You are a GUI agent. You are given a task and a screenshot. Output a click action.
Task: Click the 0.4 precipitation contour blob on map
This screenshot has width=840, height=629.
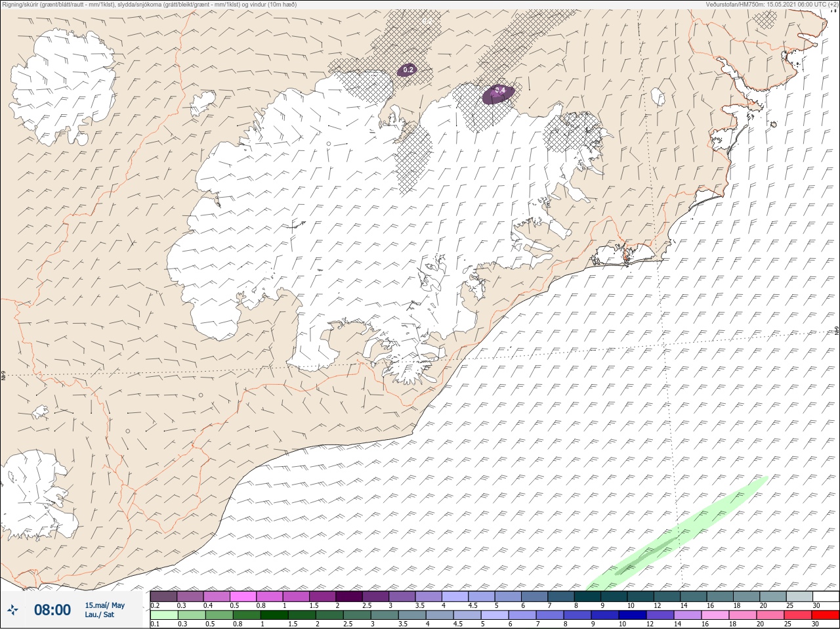499,95
